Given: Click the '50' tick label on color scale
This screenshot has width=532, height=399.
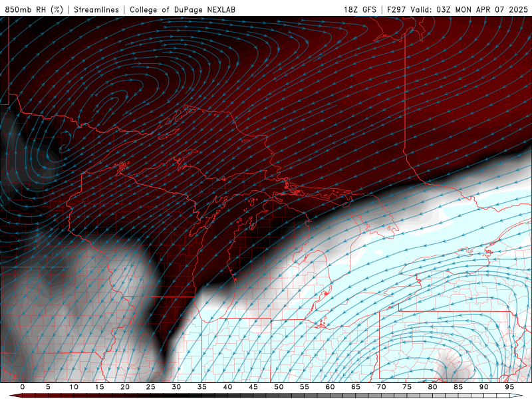Looking at the screenshot, I should click(279, 387).
